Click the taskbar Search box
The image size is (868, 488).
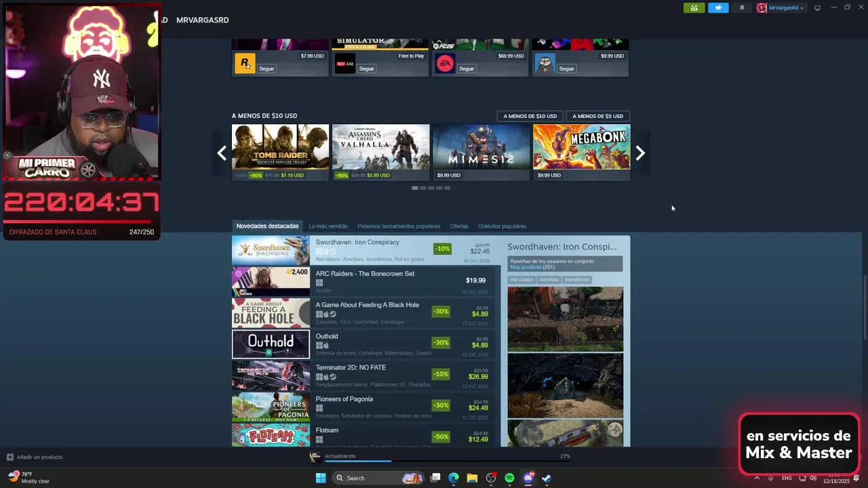tap(378, 478)
